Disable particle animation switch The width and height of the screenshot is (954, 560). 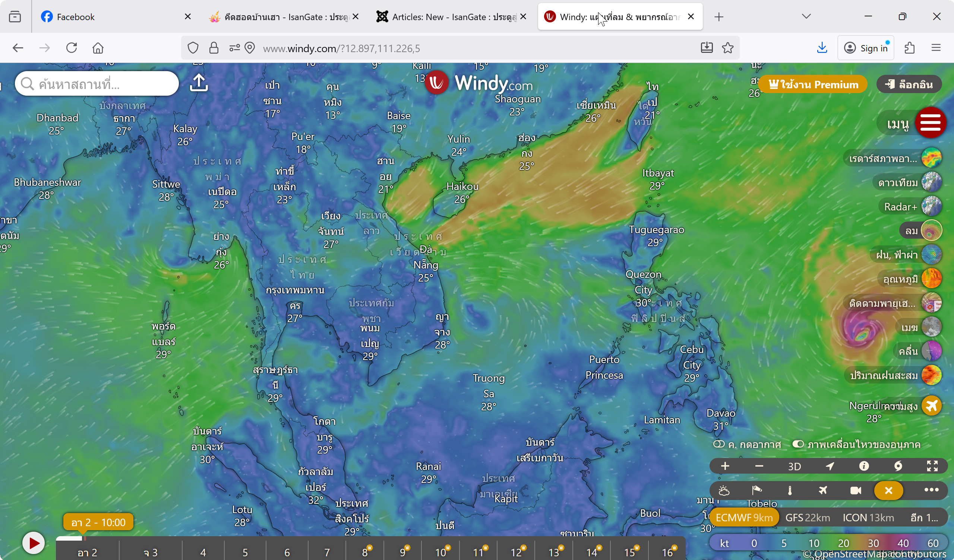pos(799,444)
